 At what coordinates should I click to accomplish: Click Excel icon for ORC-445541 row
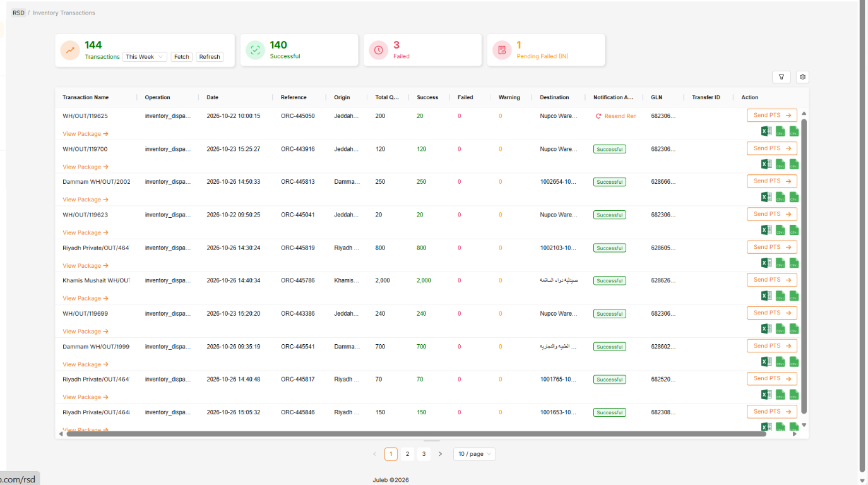pos(766,362)
